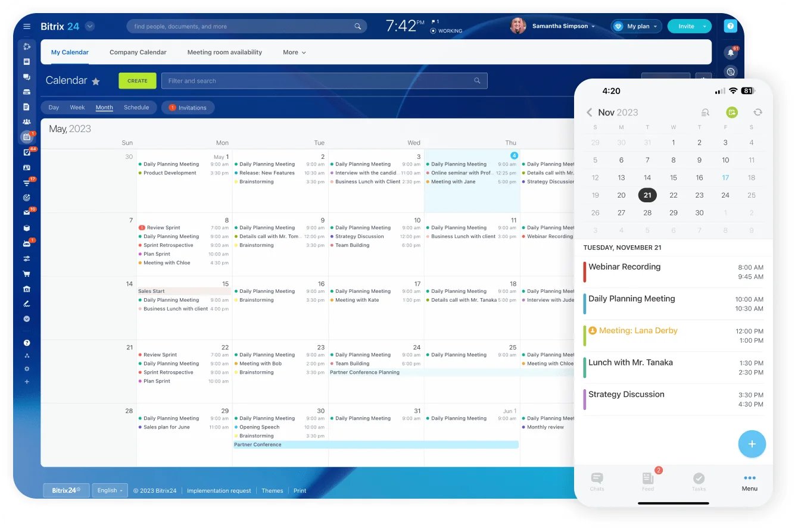Switch calendar to Day view
Screen dimensions: 798x532
[x=54, y=108]
